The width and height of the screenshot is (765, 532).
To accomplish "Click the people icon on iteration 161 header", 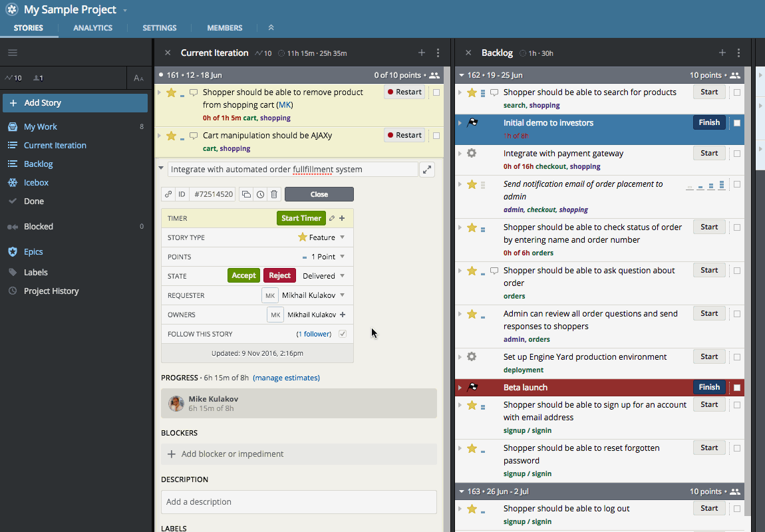I will click(x=434, y=75).
